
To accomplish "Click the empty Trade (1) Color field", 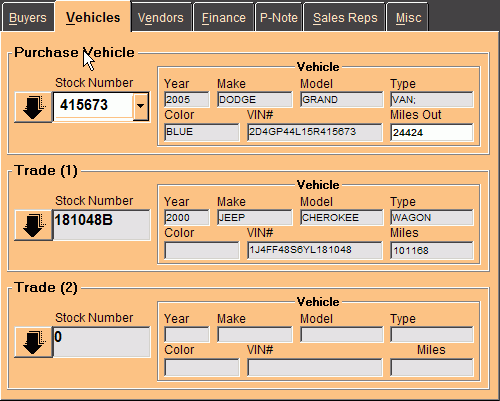I will pos(202,250).
